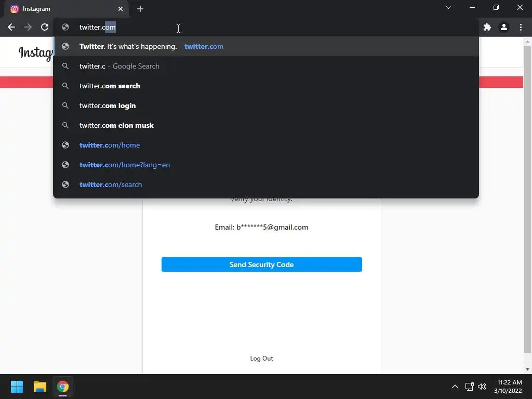Open the twitter.com/home suggestion
Screen dimensions: 532x399
pyautogui.click(x=266, y=145)
